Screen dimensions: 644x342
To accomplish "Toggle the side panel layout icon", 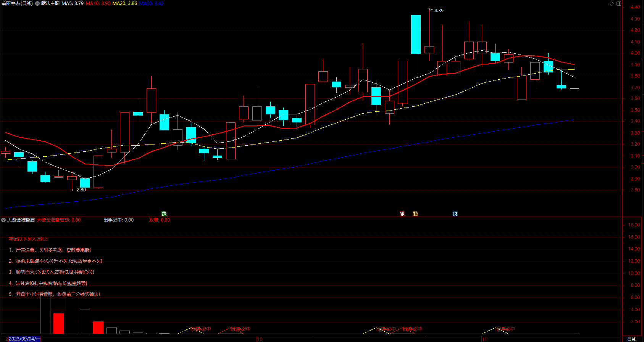I will click(x=619, y=3).
